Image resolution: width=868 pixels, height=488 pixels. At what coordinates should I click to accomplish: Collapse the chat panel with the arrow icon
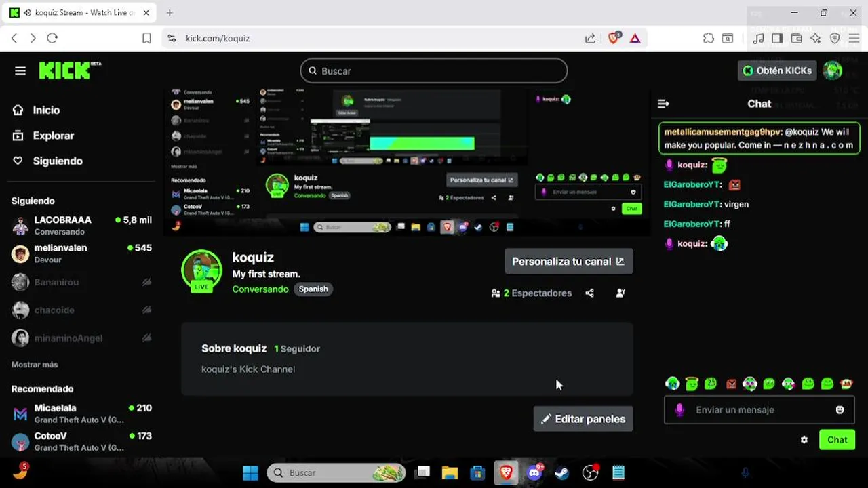[663, 104]
